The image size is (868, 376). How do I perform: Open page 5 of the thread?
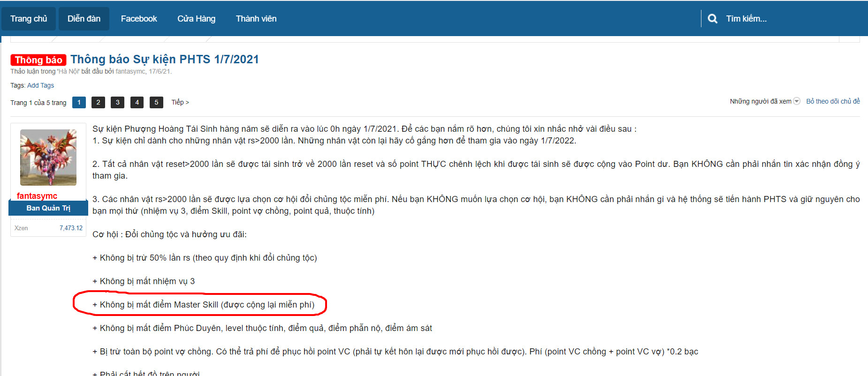point(156,102)
